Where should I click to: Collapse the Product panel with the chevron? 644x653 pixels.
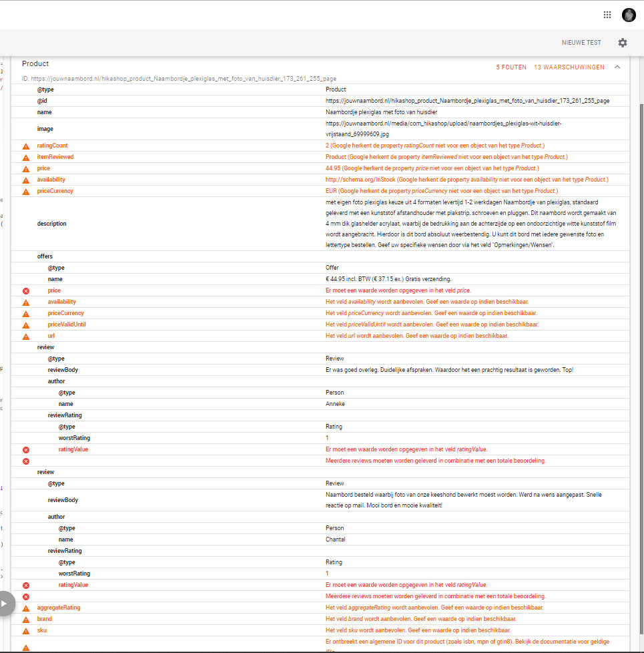click(x=617, y=67)
